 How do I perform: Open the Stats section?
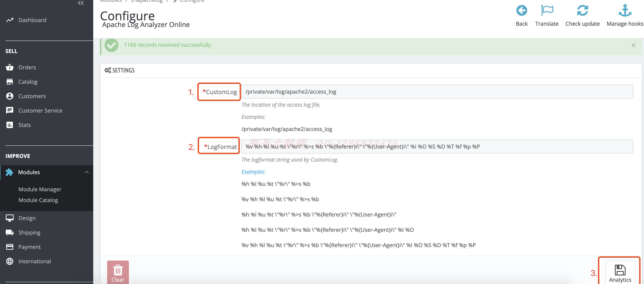25,125
